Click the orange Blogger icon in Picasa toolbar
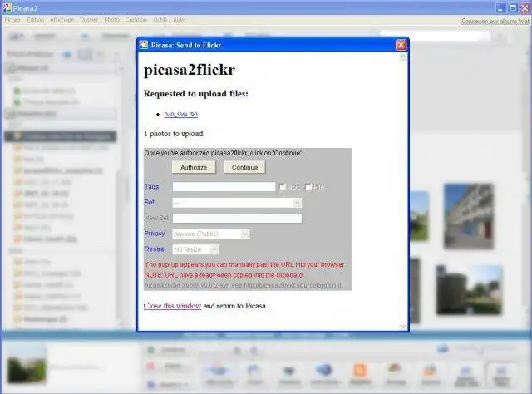 360,370
